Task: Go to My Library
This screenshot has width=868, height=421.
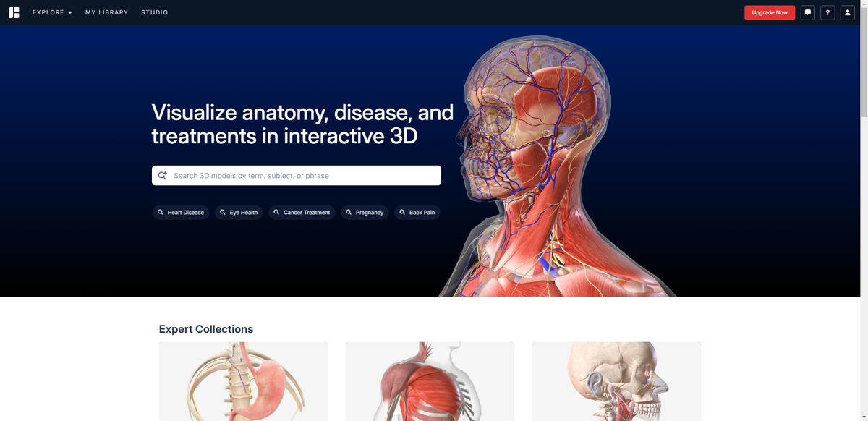Action: 106,12
